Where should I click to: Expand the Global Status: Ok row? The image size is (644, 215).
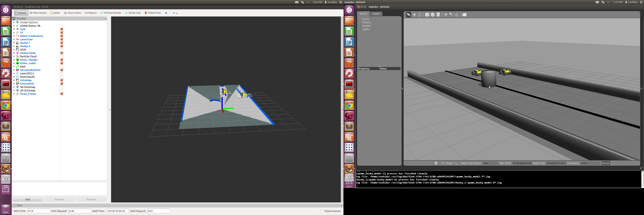14,26
